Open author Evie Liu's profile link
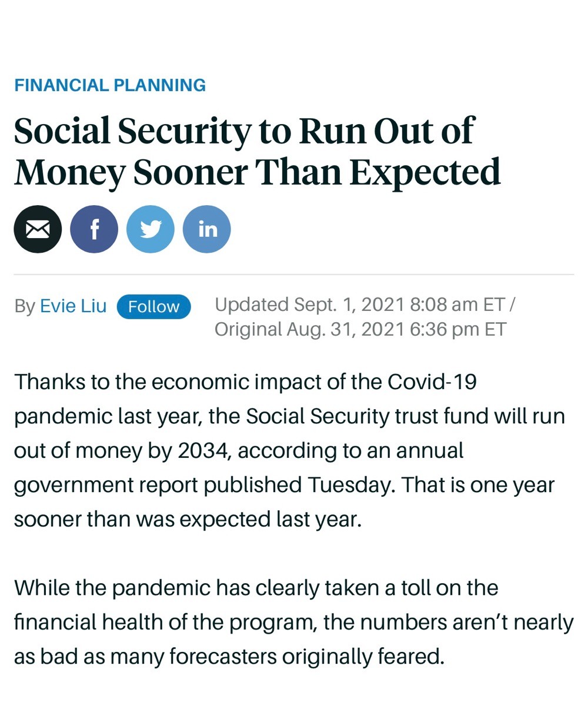 tap(73, 306)
